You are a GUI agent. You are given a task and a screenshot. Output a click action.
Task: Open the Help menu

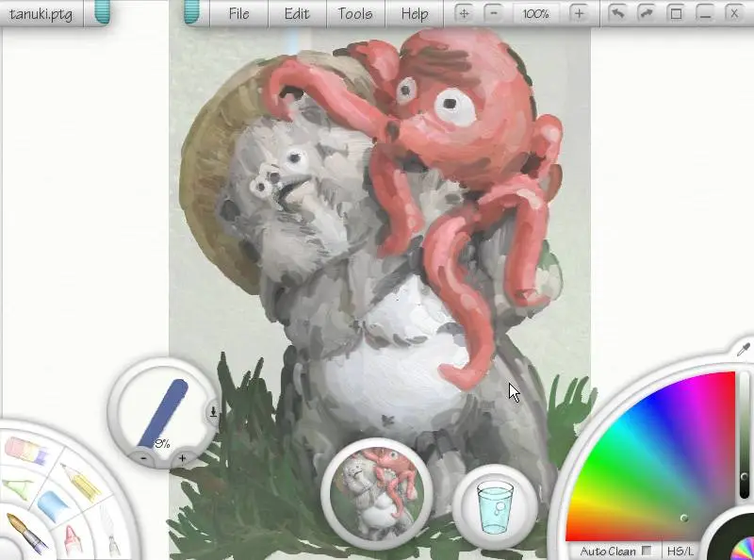click(x=415, y=13)
